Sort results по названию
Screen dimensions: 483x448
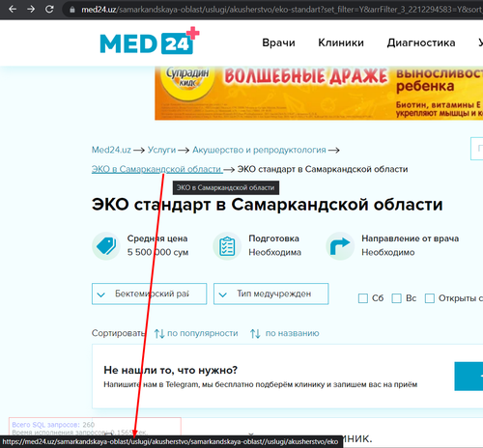(292, 333)
